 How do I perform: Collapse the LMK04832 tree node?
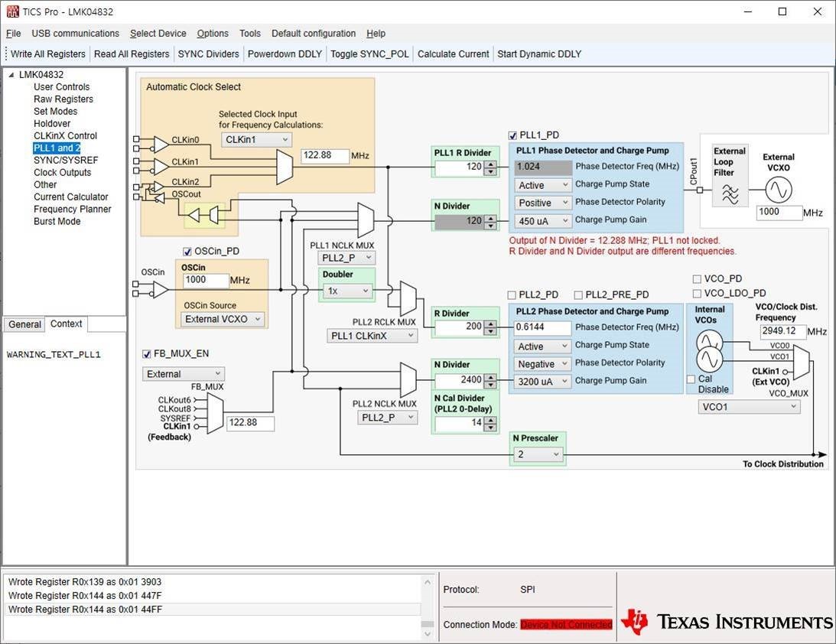[x=11, y=75]
